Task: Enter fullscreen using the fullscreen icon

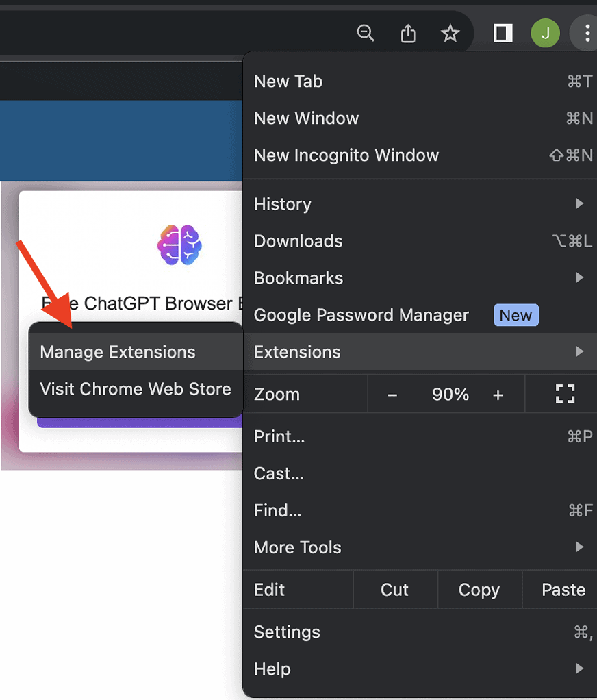Action: coord(565,394)
